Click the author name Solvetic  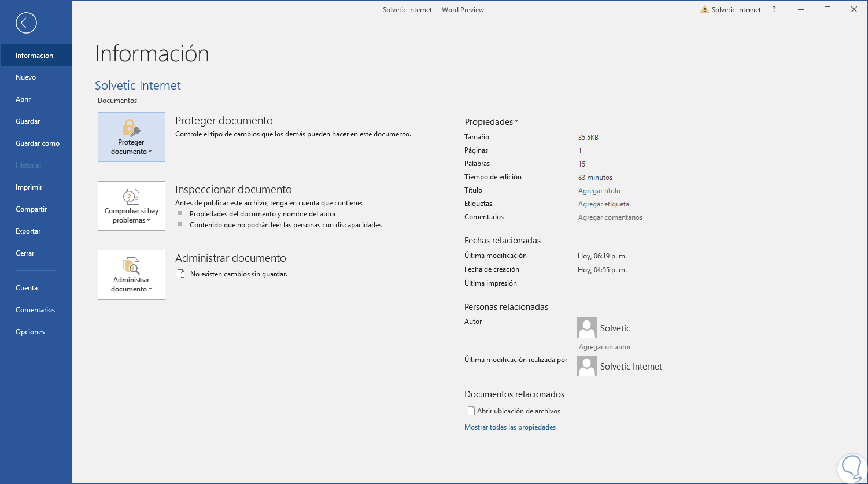pyautogui.click(x=615, y=328)
